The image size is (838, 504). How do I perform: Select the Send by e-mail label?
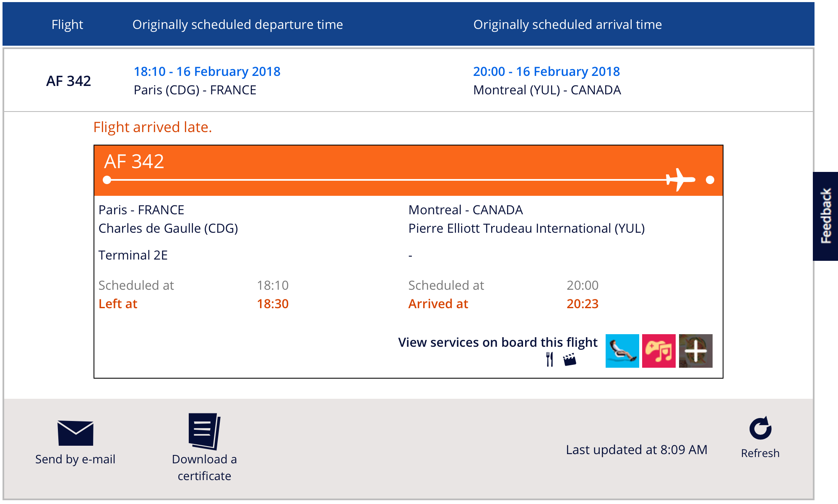point(75,459)
